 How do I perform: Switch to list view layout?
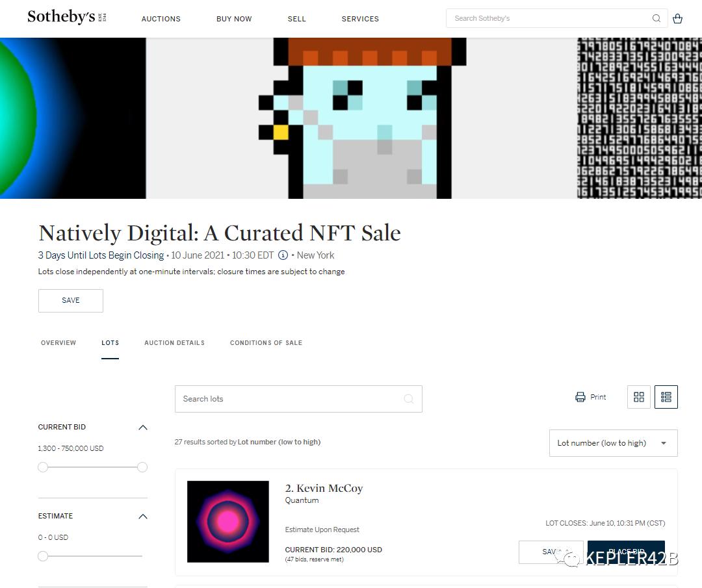pyautogui.click(x=666, y=397)
